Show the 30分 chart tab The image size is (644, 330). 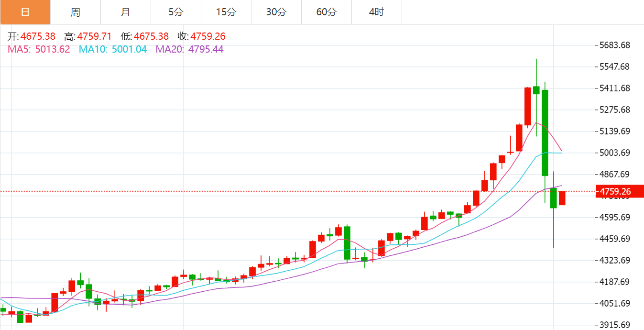point(276,12)
